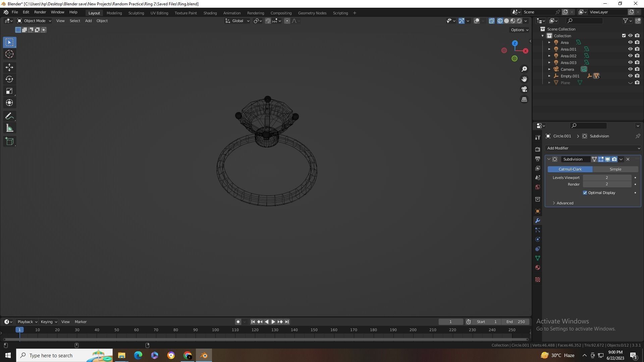Activate the Move tool
This screenshot has width=644, height=362.
[9, 67]
